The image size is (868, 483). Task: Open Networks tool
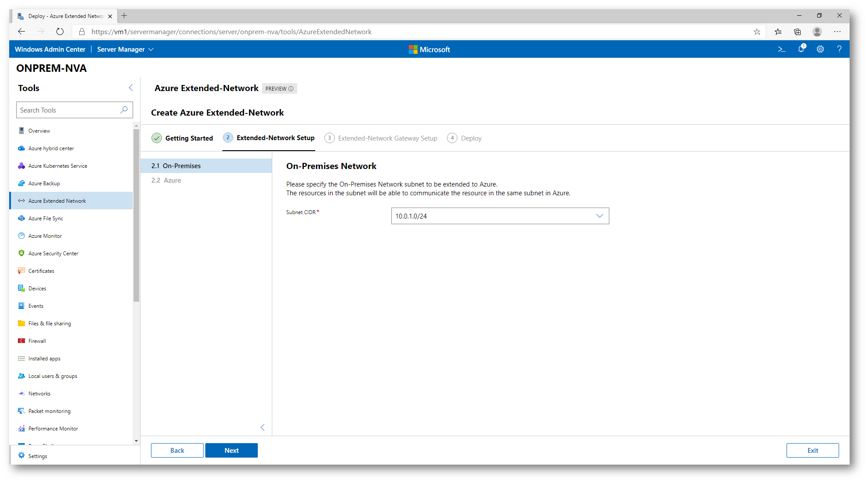[71, 393]
